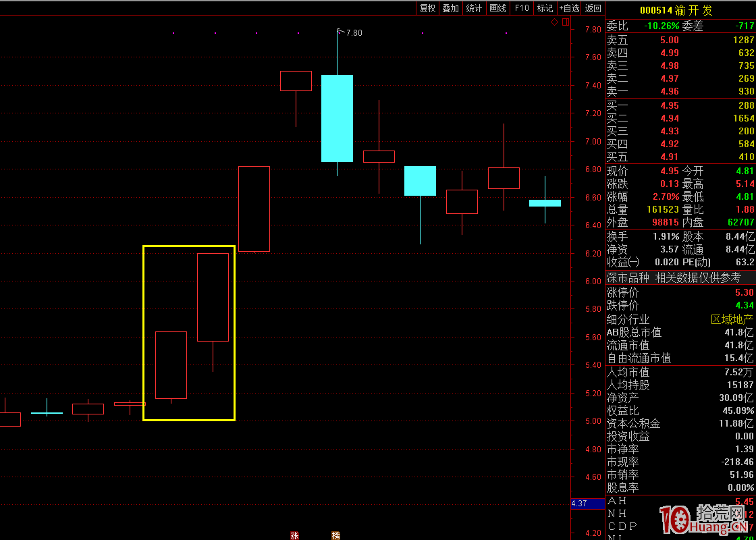Select the 卖二 row at 4.97
Image resolution: width=756 pixels, height=540 pixels.
coord(680,78)
